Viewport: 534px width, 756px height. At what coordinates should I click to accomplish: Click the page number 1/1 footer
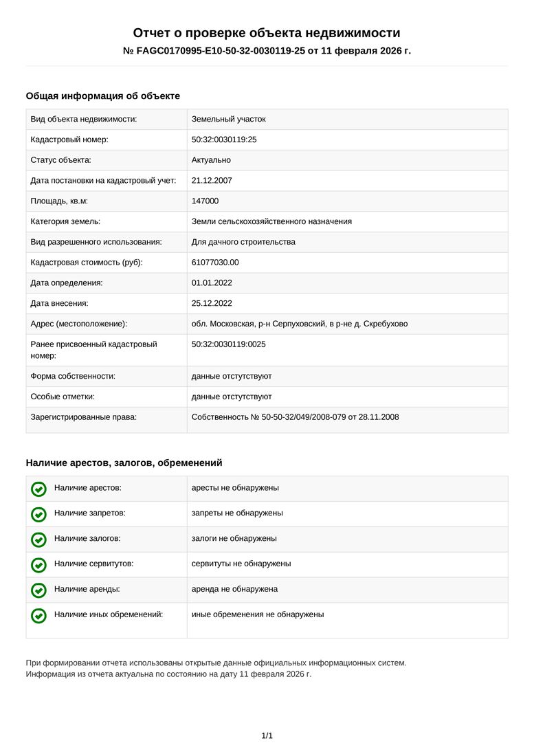[267, 736]
